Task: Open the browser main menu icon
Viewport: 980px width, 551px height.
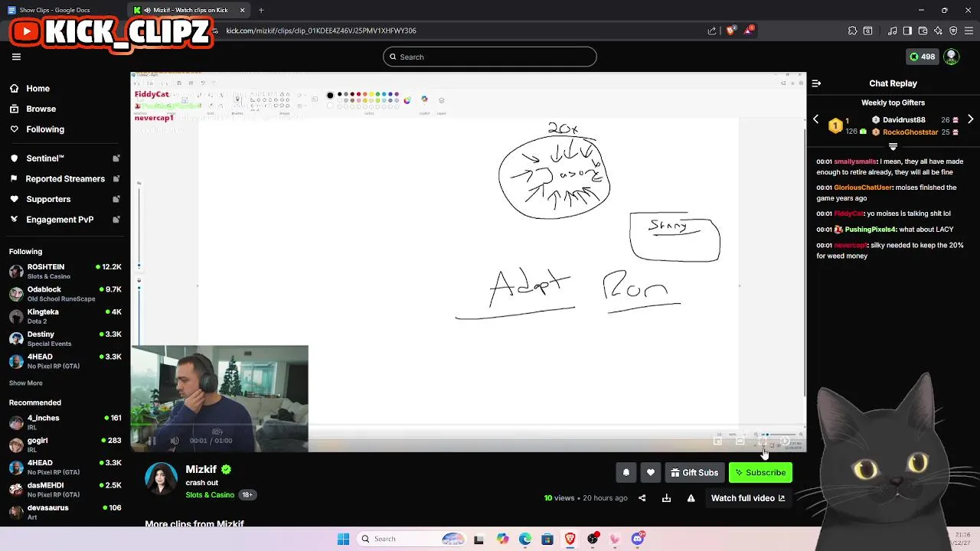Action: click(x=969, y=31)
